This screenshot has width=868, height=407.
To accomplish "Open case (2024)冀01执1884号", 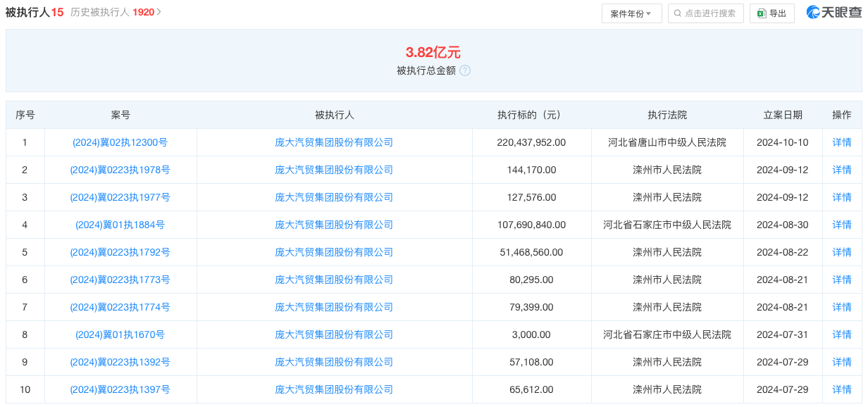I will pos(120,225).
